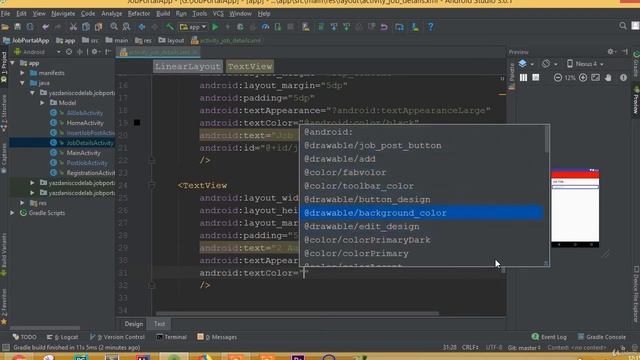This screenshot has width=640, height=360.
Task: Click the zoom to fit preview icon
Action: tap(596, 78)
